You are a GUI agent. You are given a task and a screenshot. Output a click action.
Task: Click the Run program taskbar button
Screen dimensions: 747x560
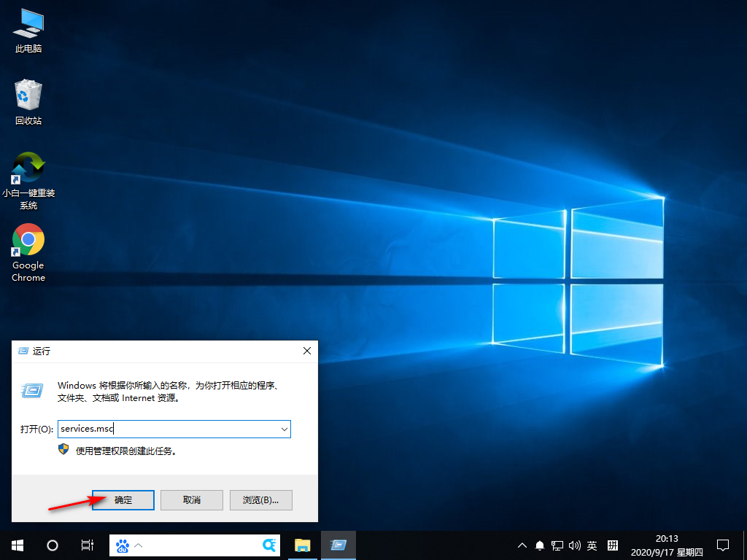tap(338, 545)
